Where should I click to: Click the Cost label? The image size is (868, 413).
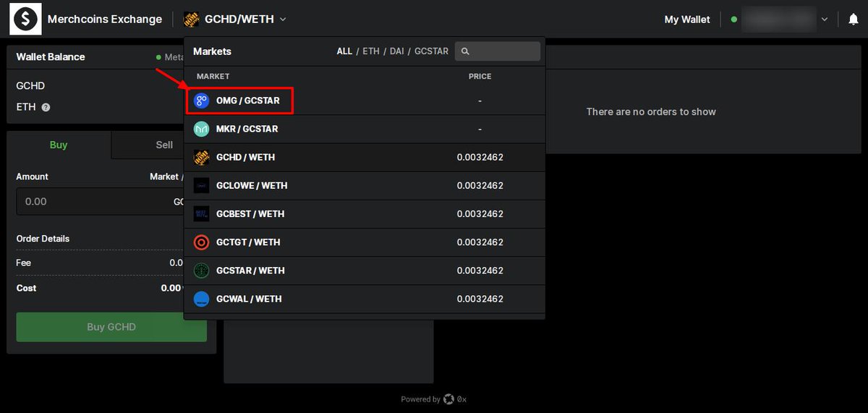tap(26, 288)
